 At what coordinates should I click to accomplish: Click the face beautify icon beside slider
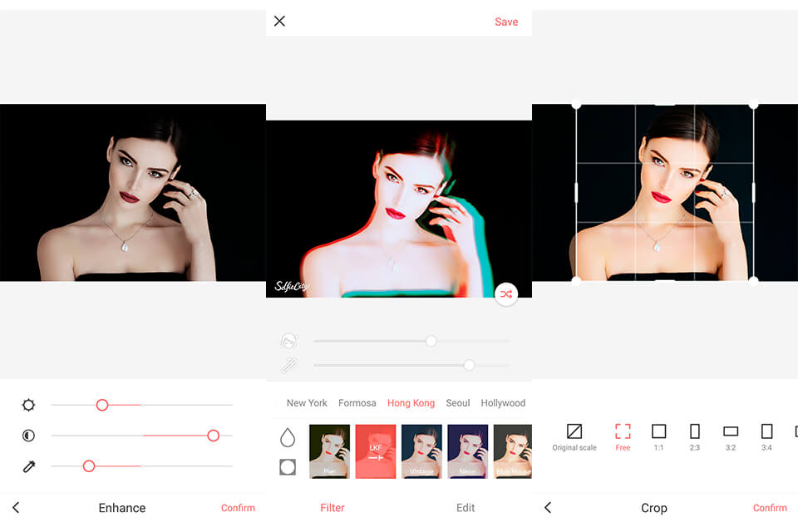[x=289, y=341]
